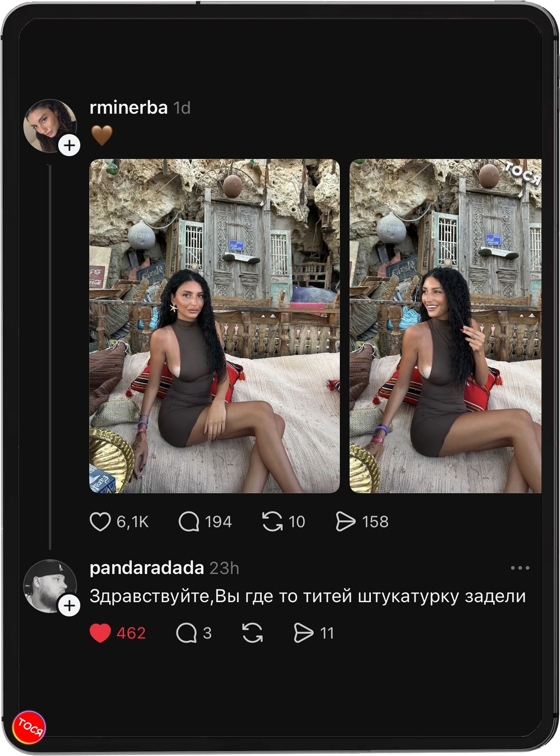
Task: Open the pandaradada username profile link
Action: pos(146,568)
